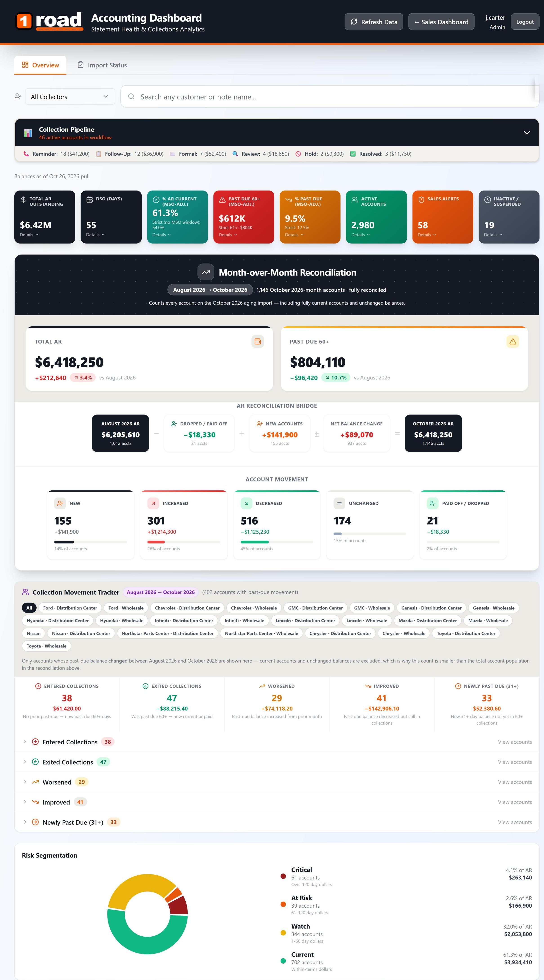This screenshot has width=544, height=980.
Task: Expand the Entered Collections row
Action: click(x=277, y=742)
